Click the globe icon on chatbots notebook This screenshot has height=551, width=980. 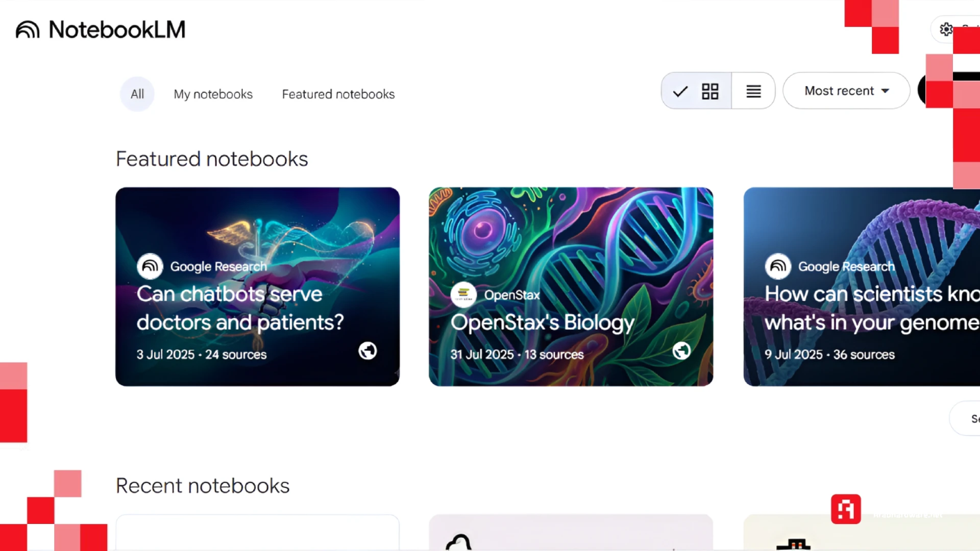(x=367, y=351)
